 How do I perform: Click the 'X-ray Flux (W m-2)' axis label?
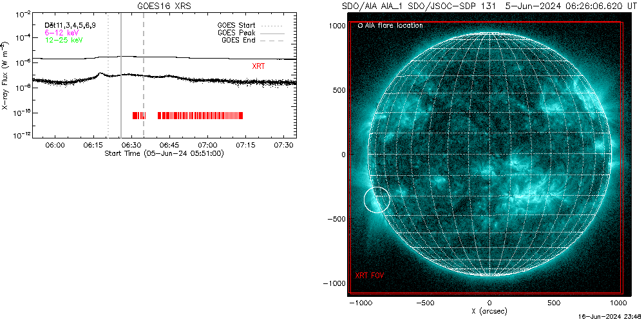(x=5, y=75)
